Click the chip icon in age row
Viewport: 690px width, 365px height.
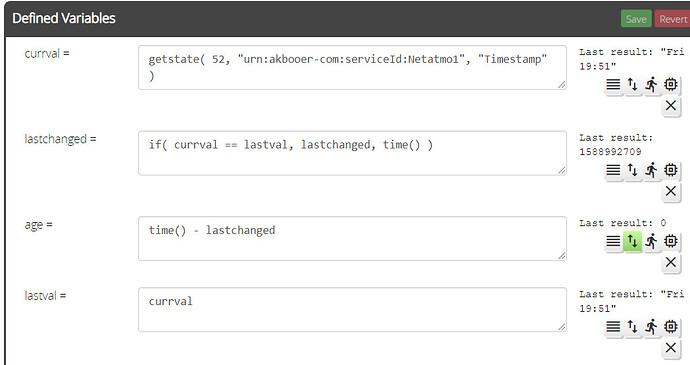671,241
